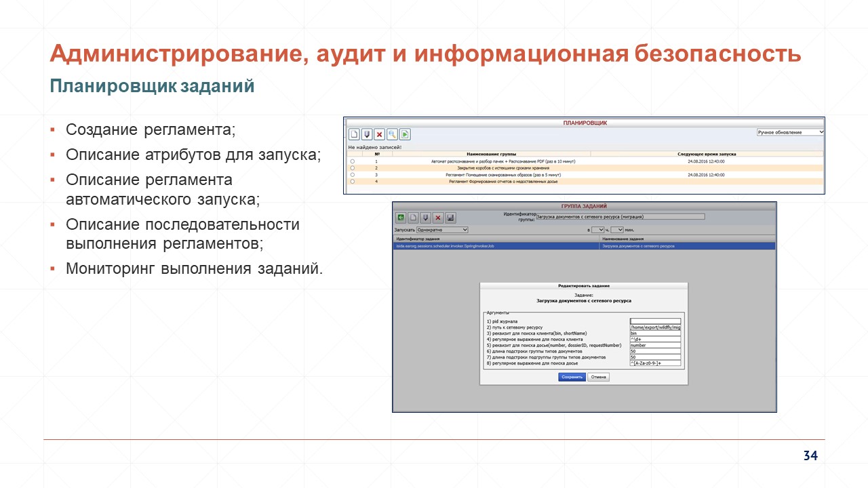Click the Идентификатор задания column header
Image resolution: width=868 pixels, height=488 pixels.
pos(496,239)
